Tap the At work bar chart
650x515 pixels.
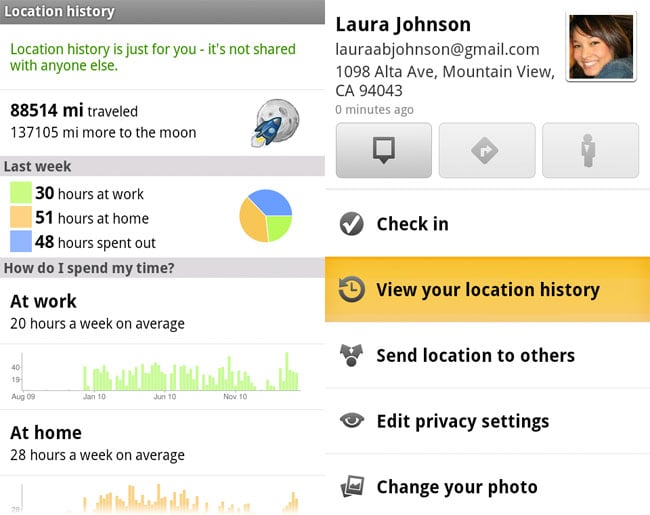pos(162,372)
